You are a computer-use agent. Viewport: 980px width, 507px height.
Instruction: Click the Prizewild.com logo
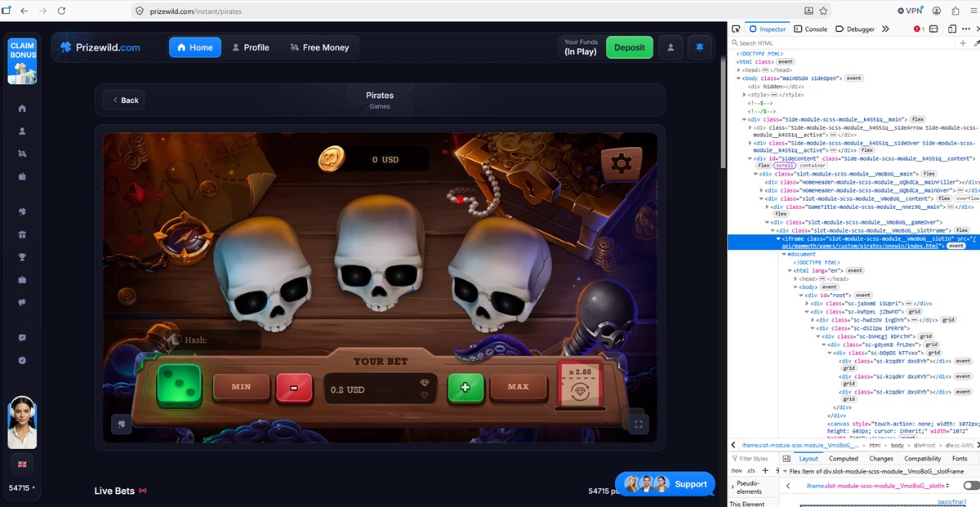coord(100,47)
